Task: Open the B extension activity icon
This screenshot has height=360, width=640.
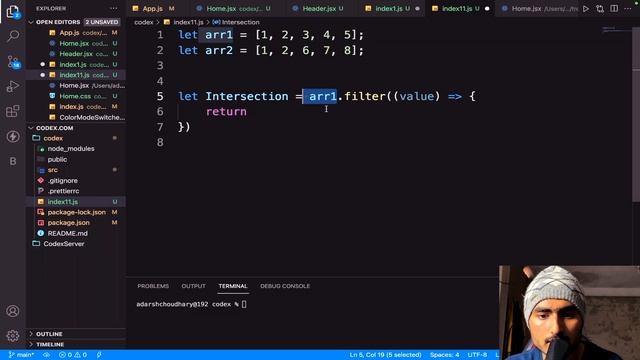Action: point(13,161)
